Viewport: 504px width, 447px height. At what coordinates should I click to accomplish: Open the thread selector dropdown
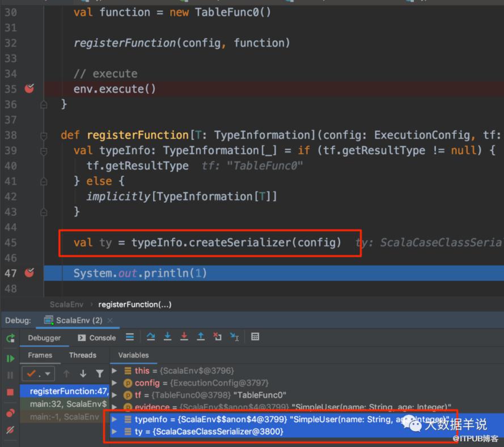point(38,374)
